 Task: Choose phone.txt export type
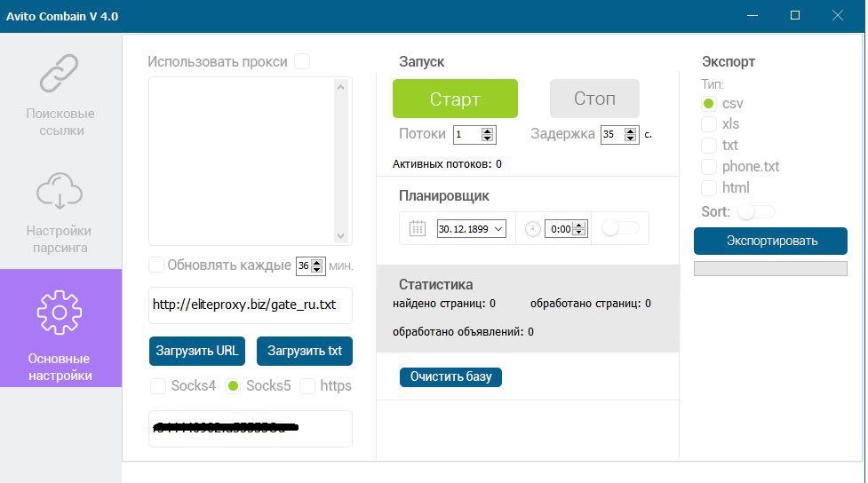pos(709,167)
